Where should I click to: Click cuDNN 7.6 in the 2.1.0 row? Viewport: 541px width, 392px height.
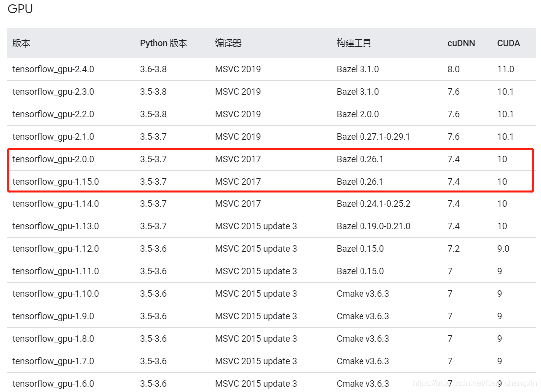(453, 137)
